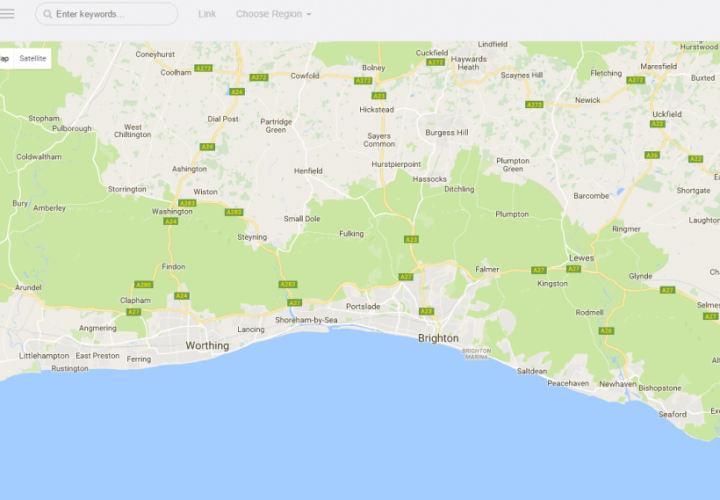Click the Enter keywords search field
Image resolution: width=720 pixels, height=500 pixels.
pyautogui.click(x=107, y=14)
